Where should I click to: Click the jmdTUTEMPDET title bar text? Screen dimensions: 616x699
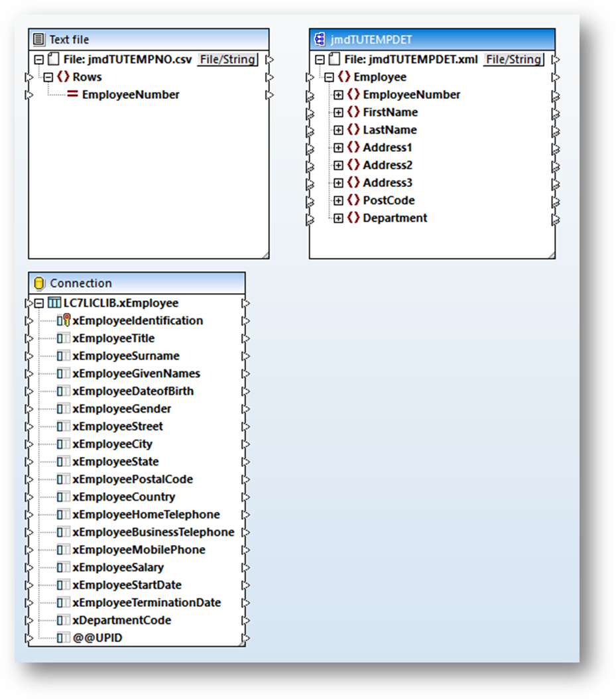click(x=371, y=40)
